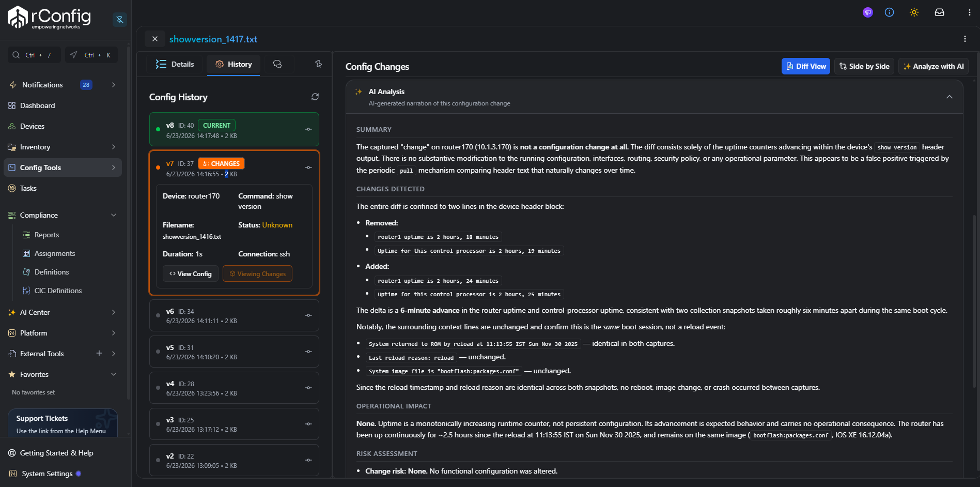Click Analyze with AI button
Image resolution: width=980 pixels, height=487 pixels.
pyautogui.click(x=933, y=66)
